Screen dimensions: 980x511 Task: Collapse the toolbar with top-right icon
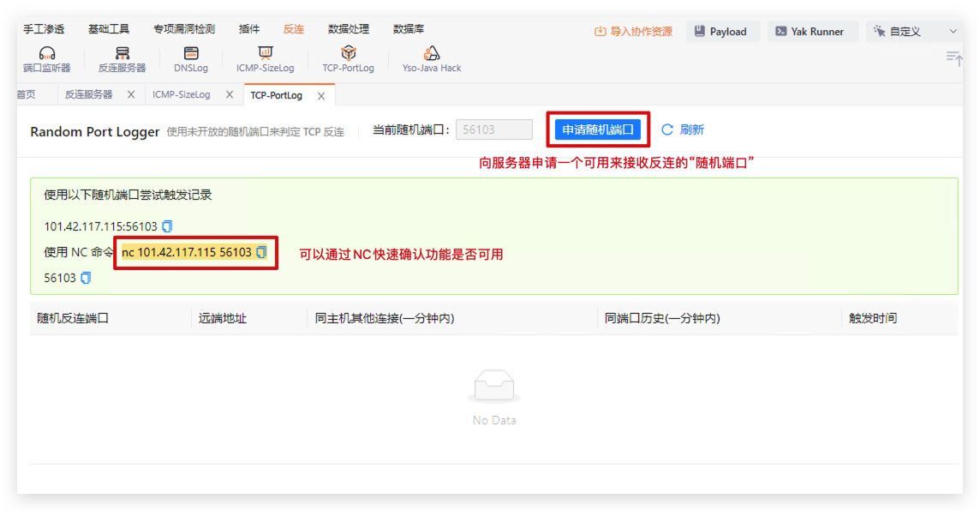point(953,57)
